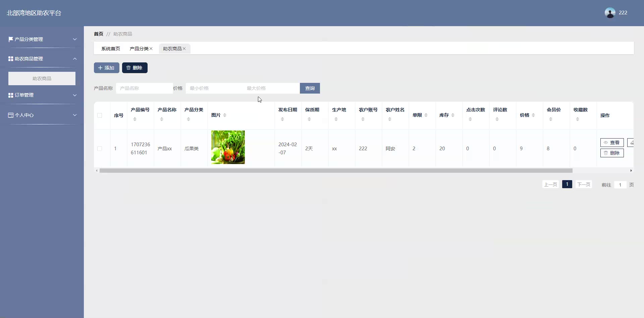View product row via 查看 button

tap(612, 143)
